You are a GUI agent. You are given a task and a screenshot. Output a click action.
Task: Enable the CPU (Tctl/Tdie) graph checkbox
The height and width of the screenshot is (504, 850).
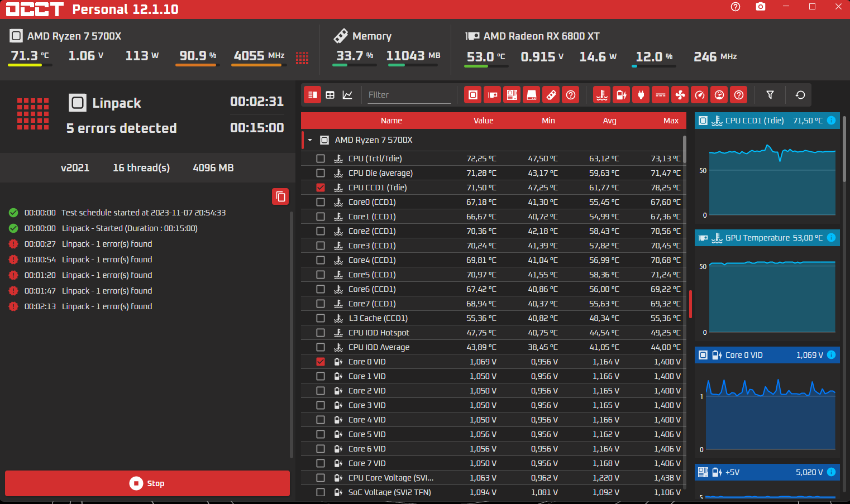[321, 159]
